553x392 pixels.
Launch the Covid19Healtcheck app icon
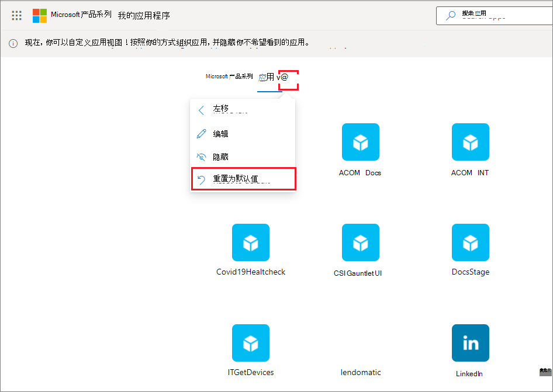[251, 242]
